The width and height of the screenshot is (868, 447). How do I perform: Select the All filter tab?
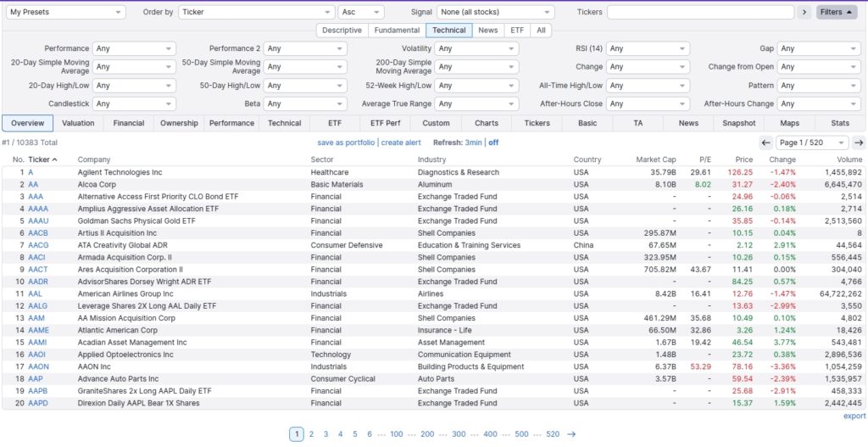click(541, 31)
